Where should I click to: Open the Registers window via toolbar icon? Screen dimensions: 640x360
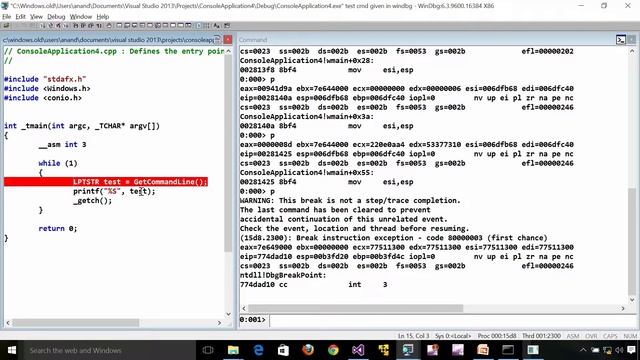(142, 26)
